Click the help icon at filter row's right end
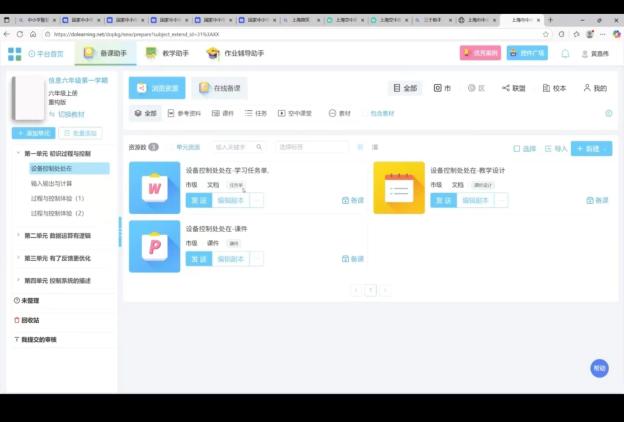Viewport: 624px width, 422px height. pyautogui.click(x=608, y=113)
